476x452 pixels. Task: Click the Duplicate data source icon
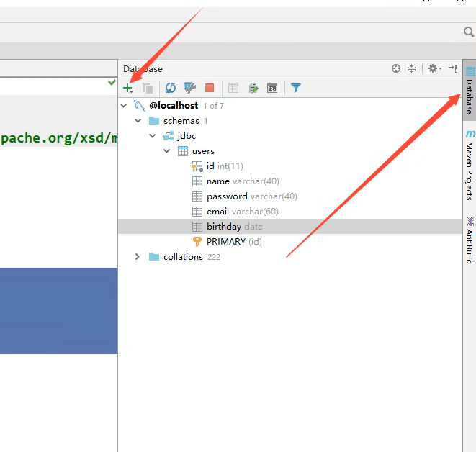148,88
